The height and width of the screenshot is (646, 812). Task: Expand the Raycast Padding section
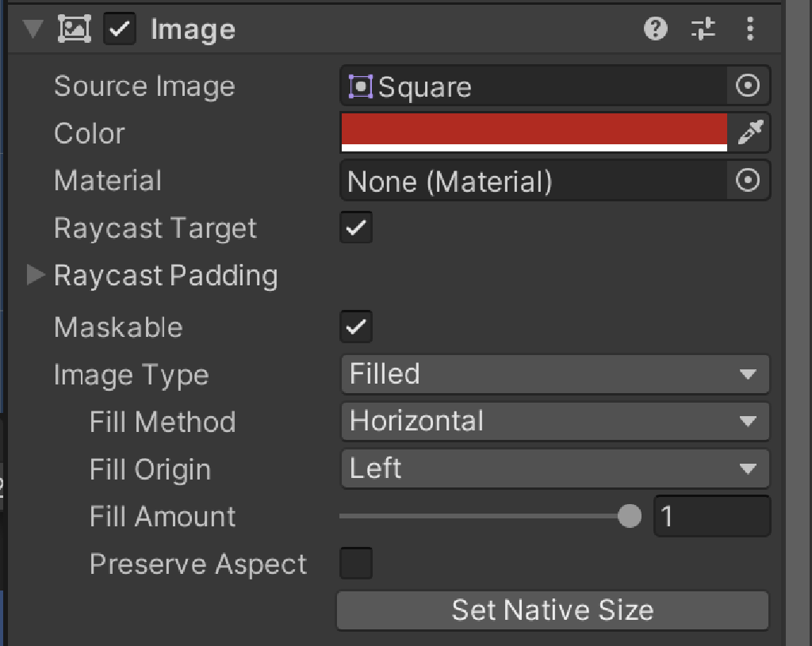(36, 275)
